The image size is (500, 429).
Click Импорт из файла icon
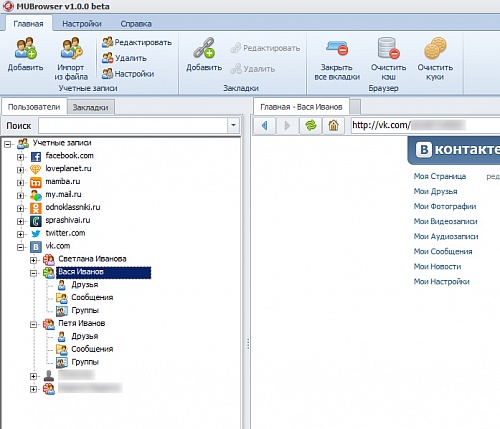[x=71, y=48]
